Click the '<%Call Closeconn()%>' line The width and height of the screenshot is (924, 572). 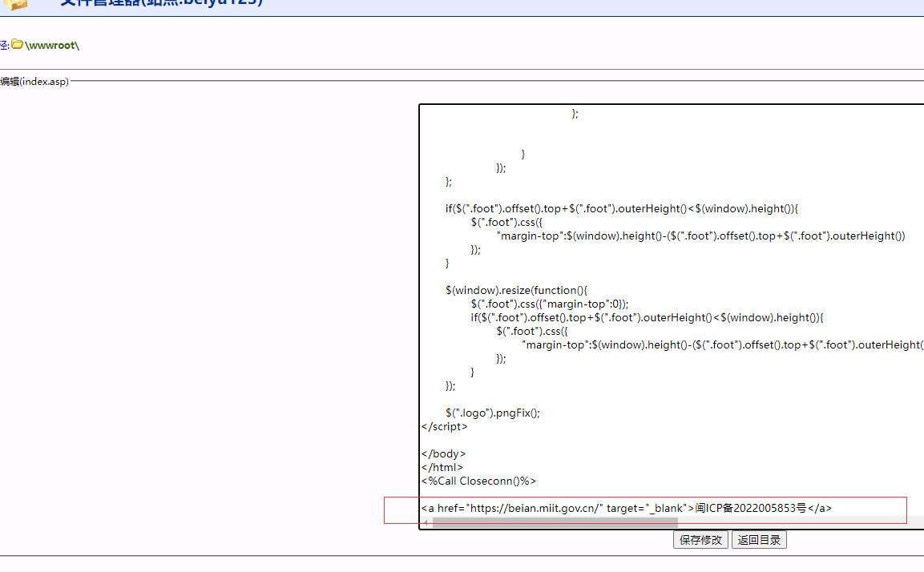[x=478, y=481]
